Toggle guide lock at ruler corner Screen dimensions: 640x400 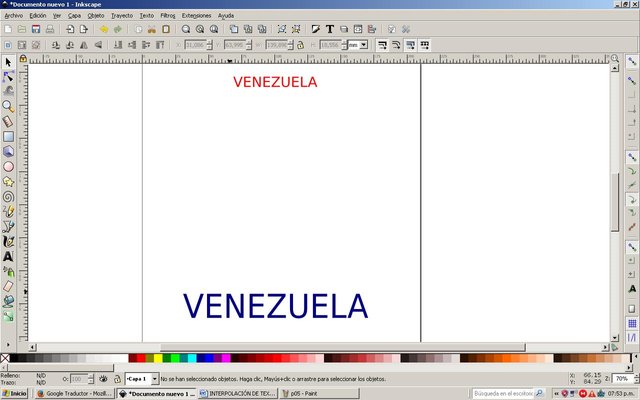coord(23,59)
